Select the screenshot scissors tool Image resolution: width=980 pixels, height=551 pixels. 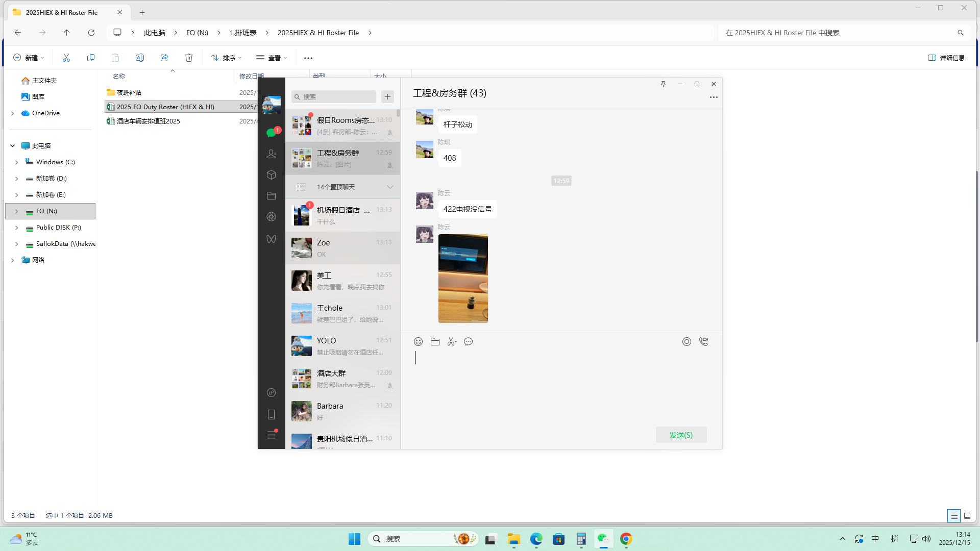point(451,342)
